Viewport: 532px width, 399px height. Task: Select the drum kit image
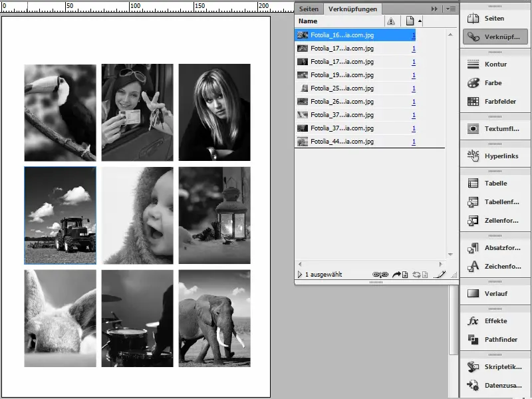click(x=138, y=319)
